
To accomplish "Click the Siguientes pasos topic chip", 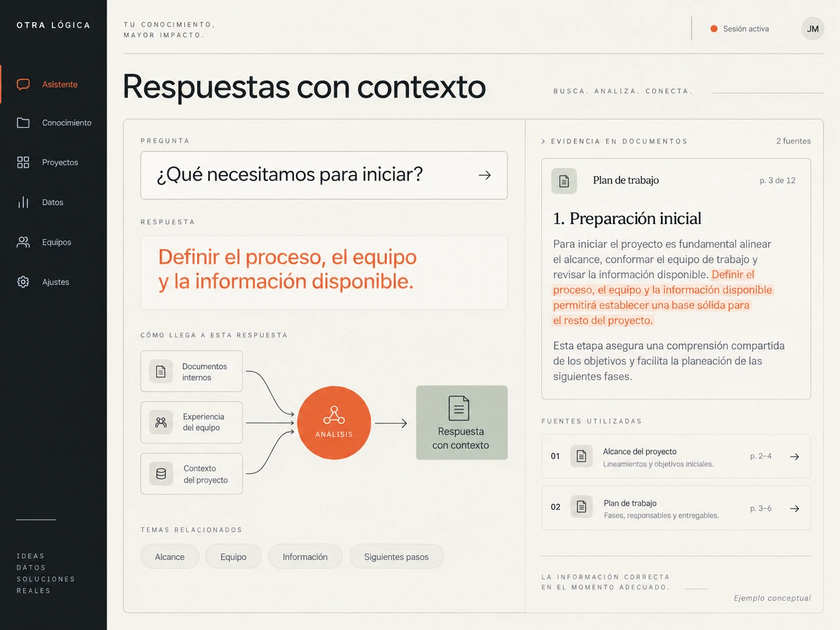I will [397, 557].
